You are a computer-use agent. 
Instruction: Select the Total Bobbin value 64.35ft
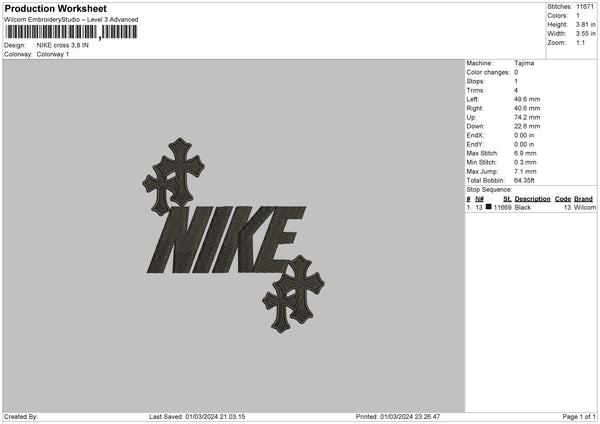(524, 181)
